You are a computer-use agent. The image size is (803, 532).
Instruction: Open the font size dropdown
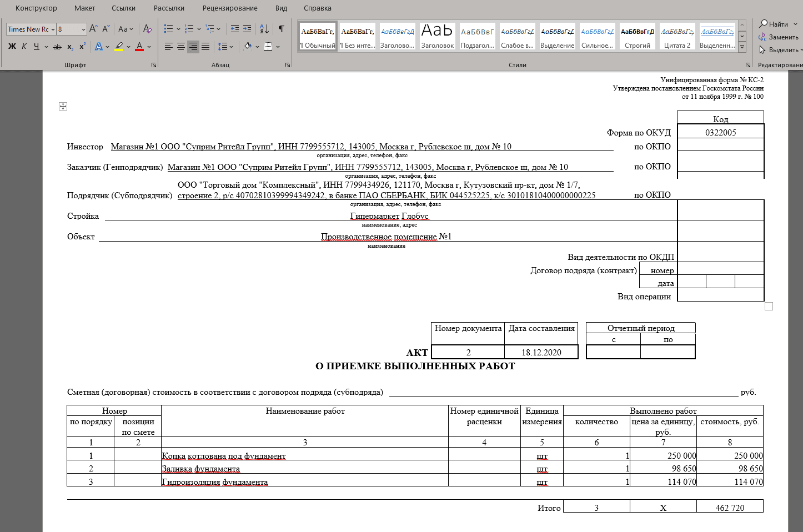pyautogui.click(x=83, y=29)
